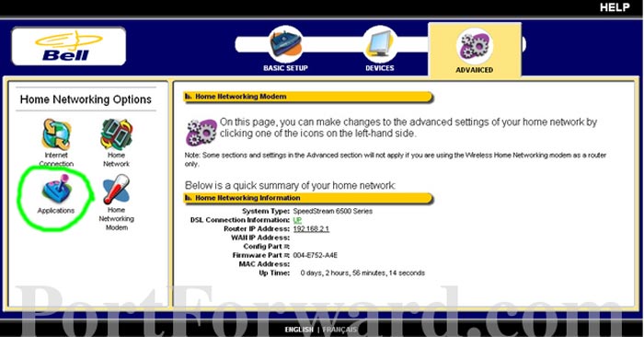The image size is (644, 337).
Task: Click the Basic Setup modem icon
Action: coord(285,43)
